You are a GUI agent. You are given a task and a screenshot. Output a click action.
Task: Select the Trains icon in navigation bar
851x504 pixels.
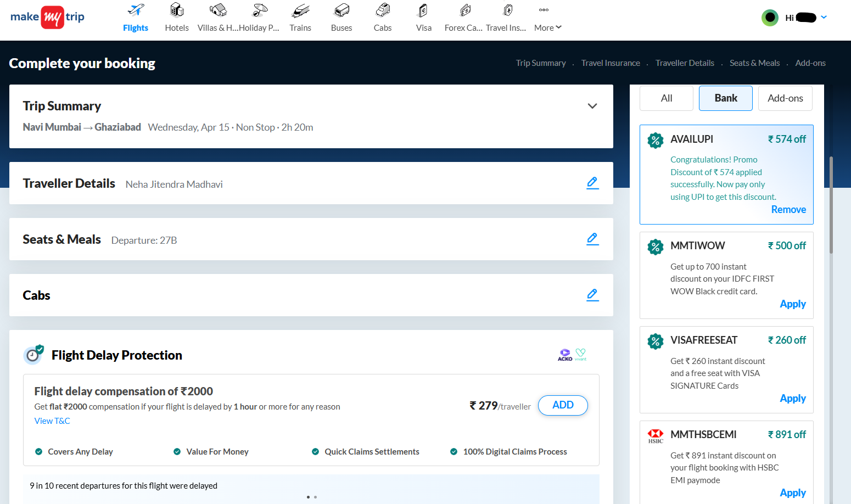point(300,11)
